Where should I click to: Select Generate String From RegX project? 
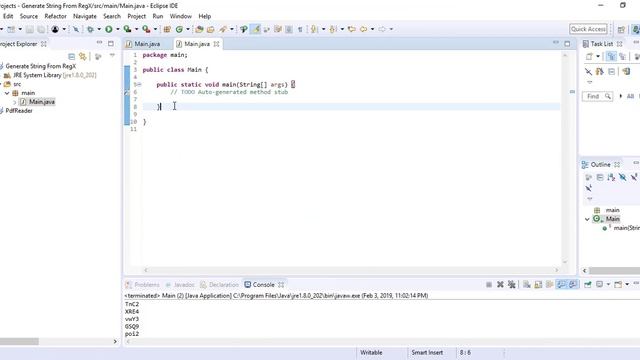40,66
